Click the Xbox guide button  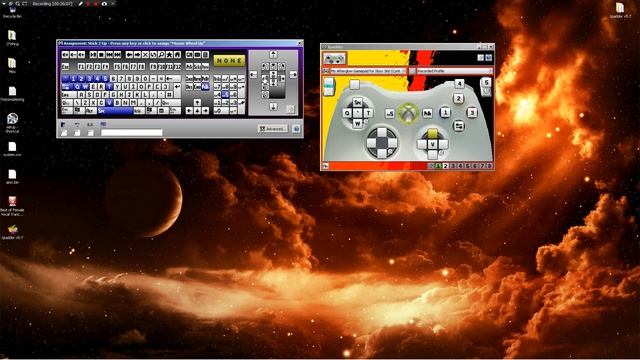coord(408,113)
